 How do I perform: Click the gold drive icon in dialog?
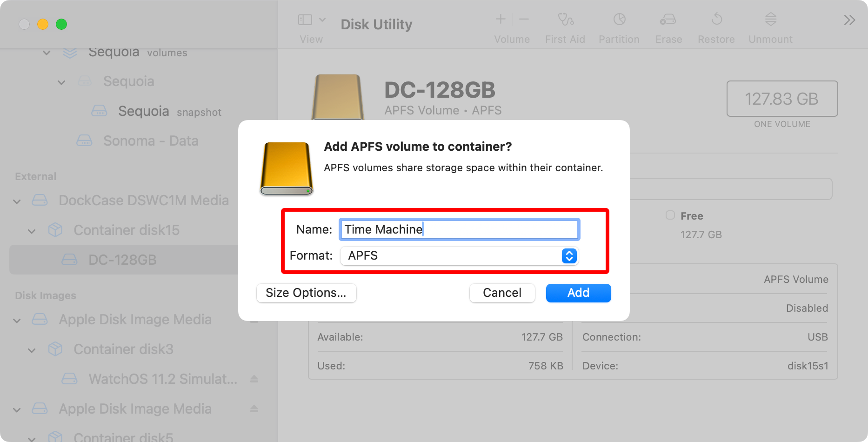[286, 169]
